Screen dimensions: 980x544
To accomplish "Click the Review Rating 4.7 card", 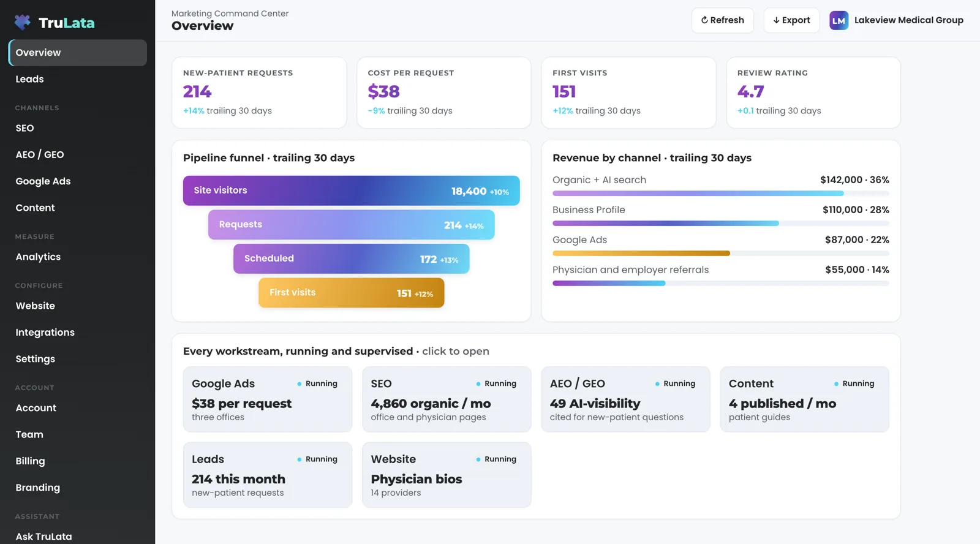I will point(813,93).
